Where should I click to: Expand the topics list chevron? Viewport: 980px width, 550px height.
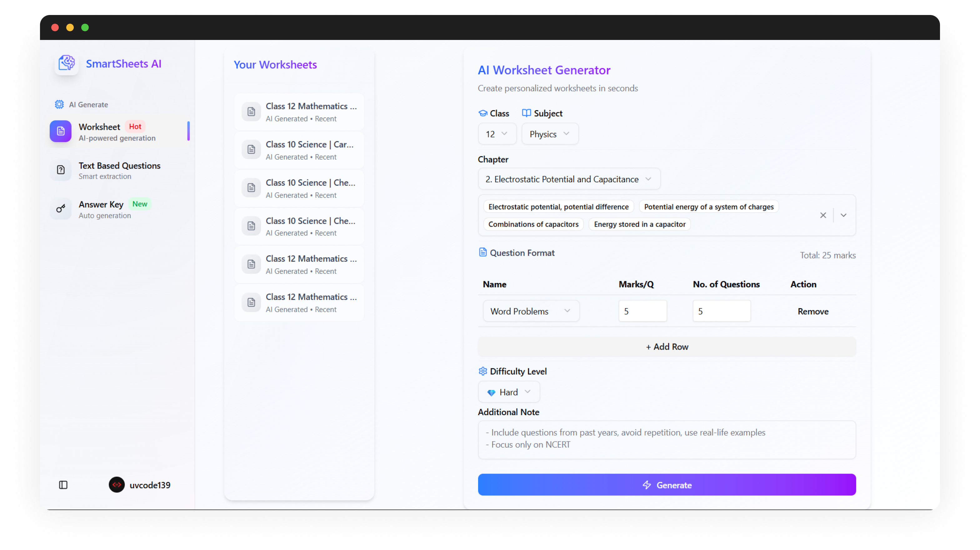point(843,215)
